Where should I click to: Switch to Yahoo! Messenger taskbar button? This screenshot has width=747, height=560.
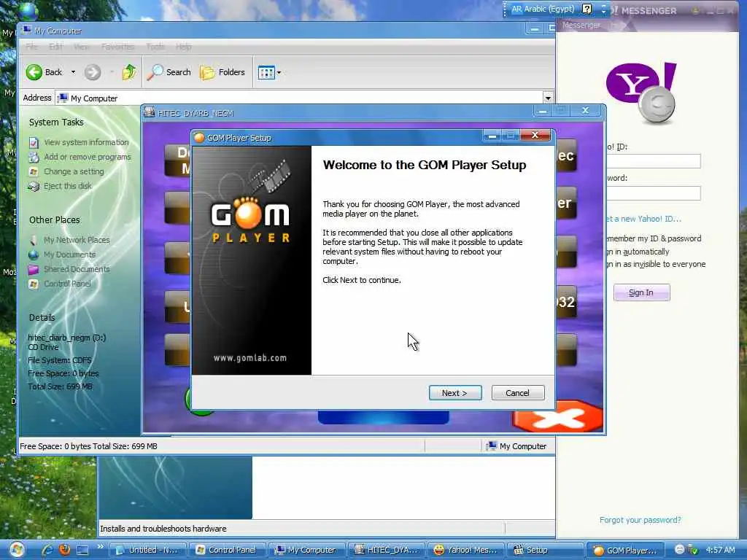(x=465, y=550)
